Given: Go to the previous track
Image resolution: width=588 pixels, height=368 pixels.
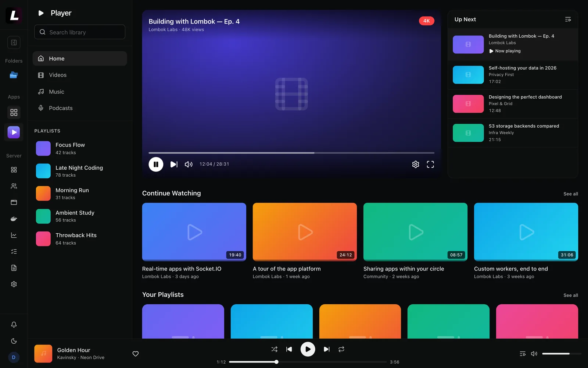Looking at the screenshot, I should click(289, 349).
